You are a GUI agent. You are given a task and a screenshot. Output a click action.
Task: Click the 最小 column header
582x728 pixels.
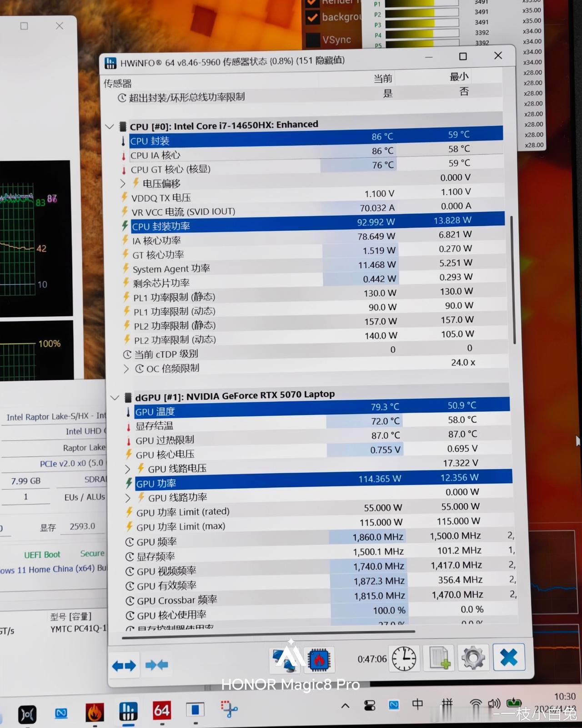click(459, 76)
